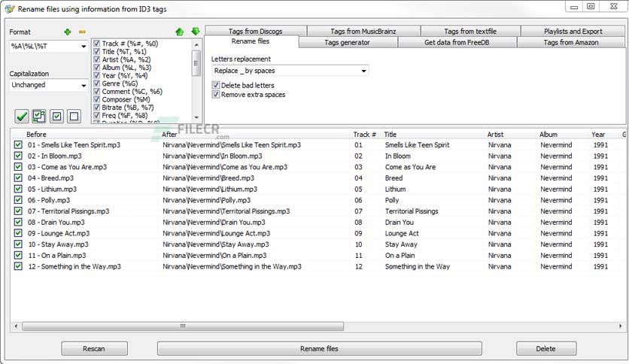The height and width of the screenshot is (364, 629).
Task: Uncheck file 01 - Smells Like Teen Spirit.mp3
Action: pos(18,144)
